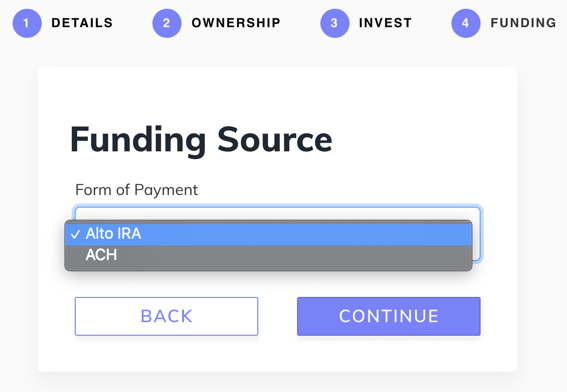The width and height of the screenshot is (567, 392).
Task: Select the Funding step label
Action: (523, 23)
